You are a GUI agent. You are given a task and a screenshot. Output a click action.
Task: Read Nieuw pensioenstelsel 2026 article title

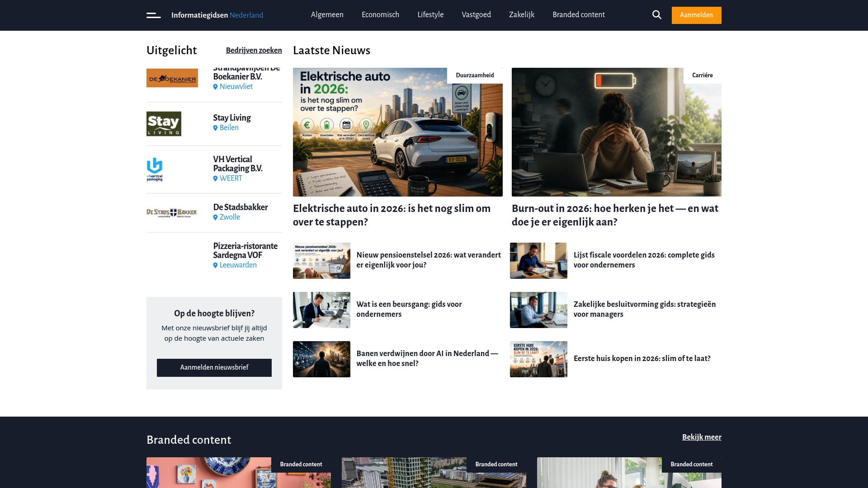coord(429,260)
